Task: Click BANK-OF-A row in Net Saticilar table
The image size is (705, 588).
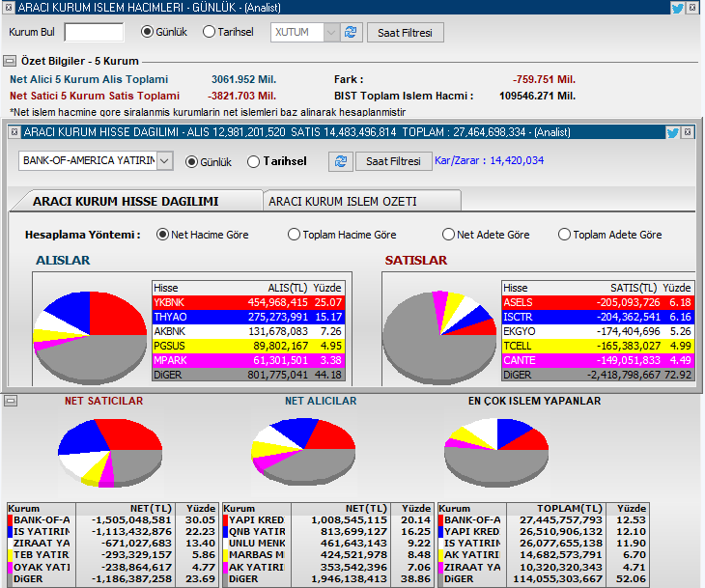Action: point(112,519)
